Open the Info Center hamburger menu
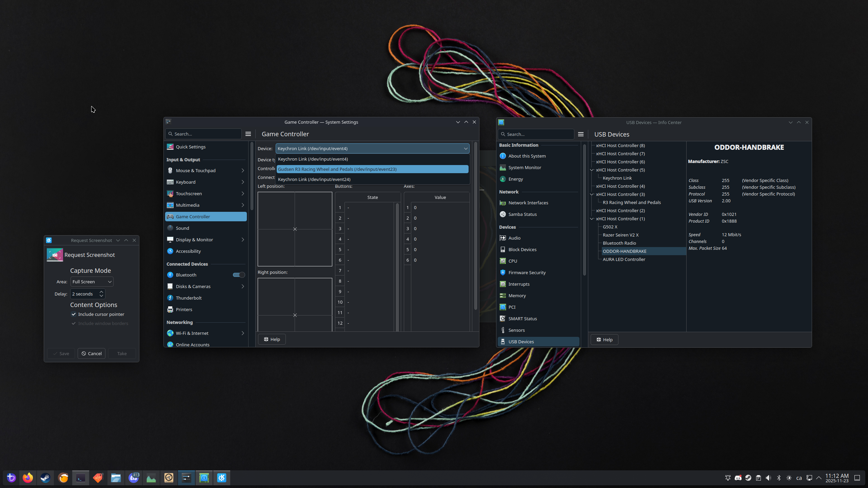Screen dimensions: 868x488 click(x=580, y=134)
